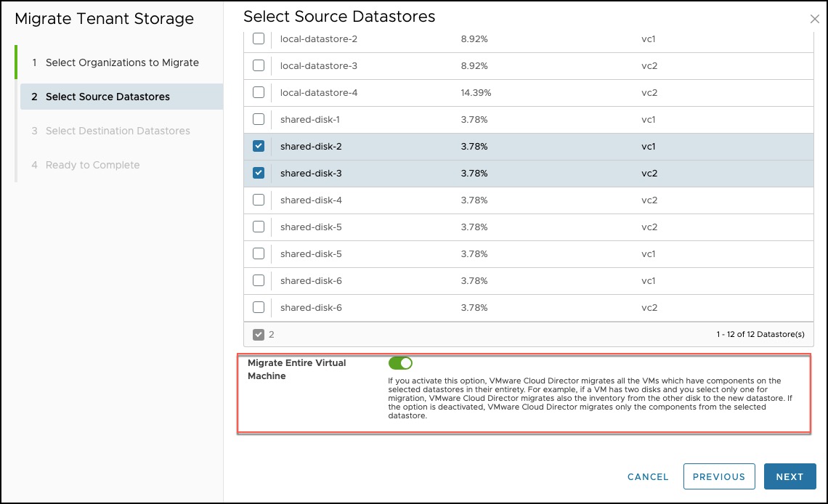Close the Migrate Tenant Storage dialog
Viewport: 828px width, 504px height.
(815, 20)
